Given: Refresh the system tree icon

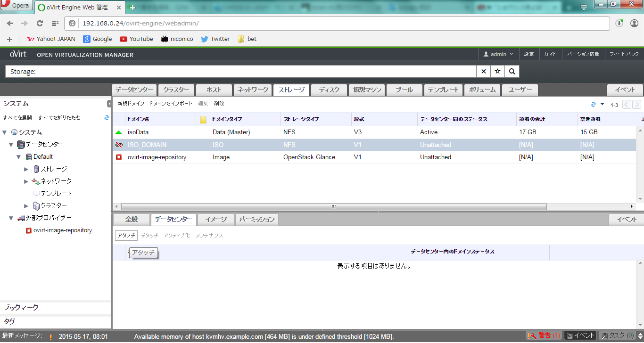Looking at the screenshot, I should pos(107,117).
